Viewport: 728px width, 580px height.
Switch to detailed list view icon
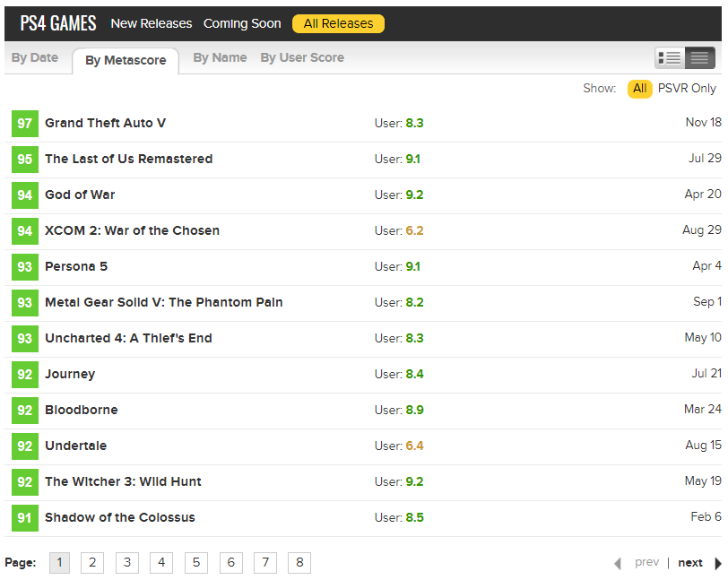(x=670, y=58)
